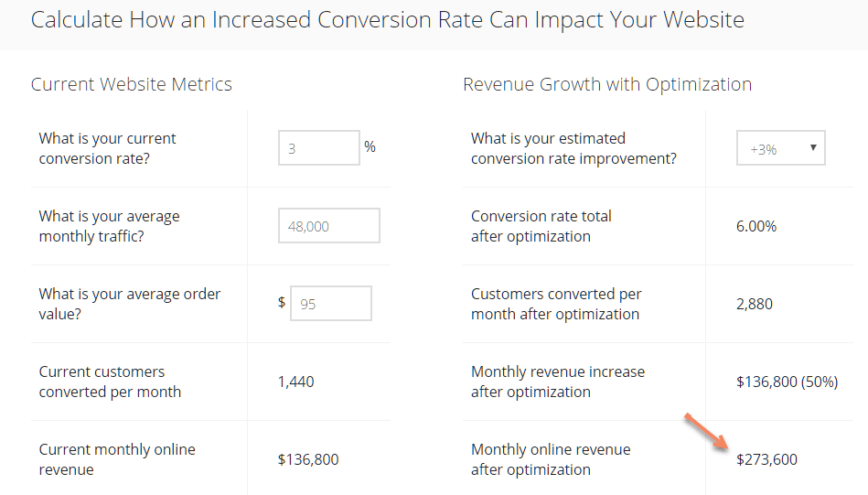This screenshot has height=495, width=868.
Task: Select the average monthly traffic field
Action: click(329, 225)
